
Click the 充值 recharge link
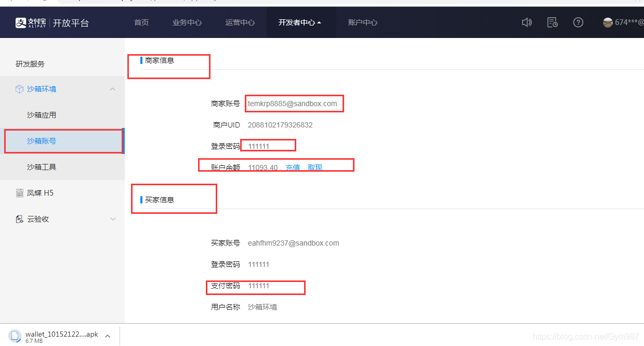pyautogui.click(x=293, y=168)
